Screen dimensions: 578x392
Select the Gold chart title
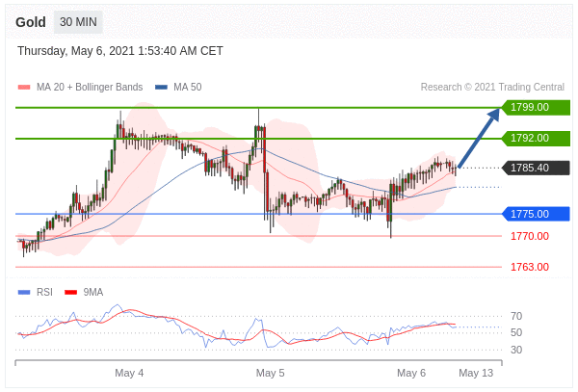pyautogui.click(x=31, y=22)
